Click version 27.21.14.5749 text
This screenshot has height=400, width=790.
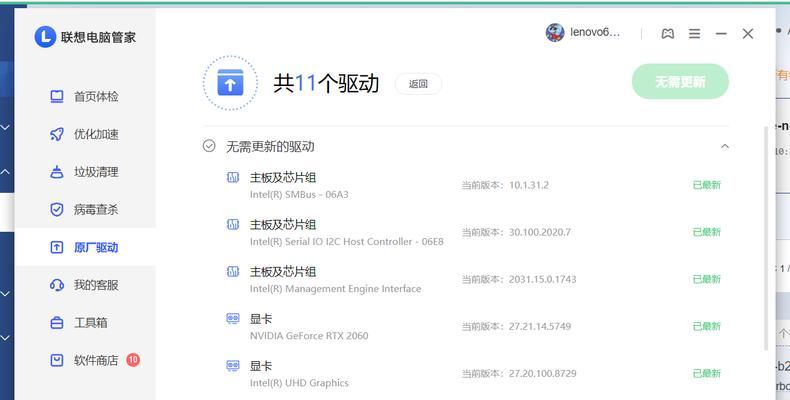click(540, 326)
